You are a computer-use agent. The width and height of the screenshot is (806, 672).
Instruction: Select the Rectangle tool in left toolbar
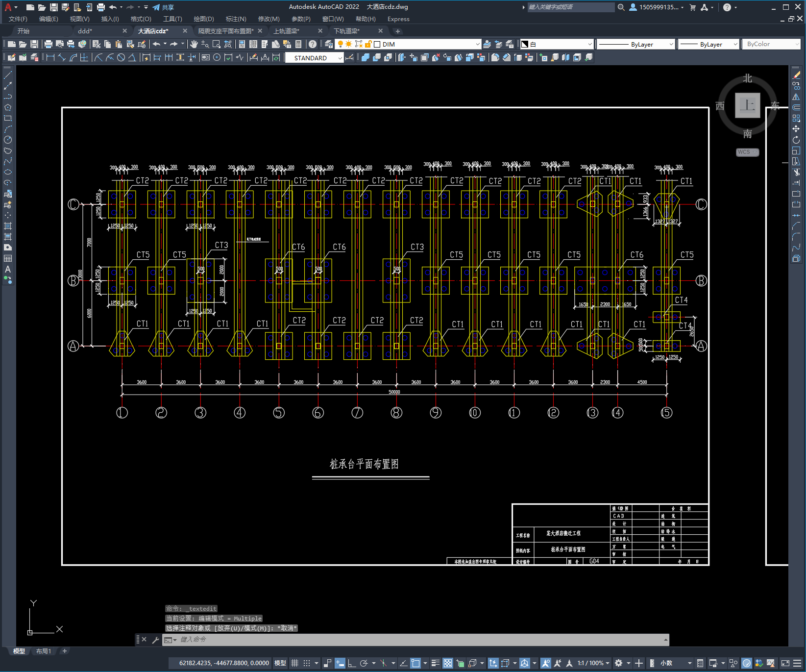[8, 118]
